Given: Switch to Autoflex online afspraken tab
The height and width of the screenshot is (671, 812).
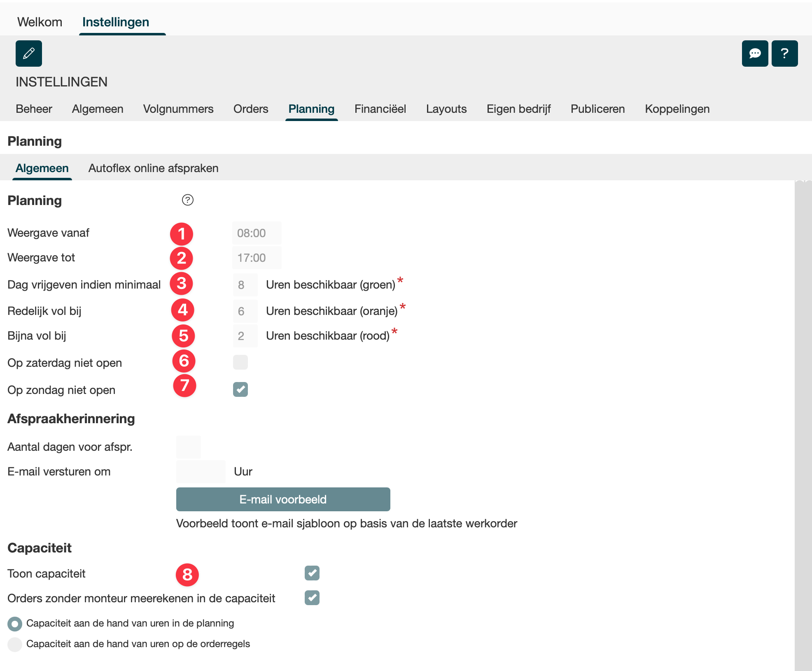Looking at the screenshot, I should pyautogui.click(x=153, y=168).
